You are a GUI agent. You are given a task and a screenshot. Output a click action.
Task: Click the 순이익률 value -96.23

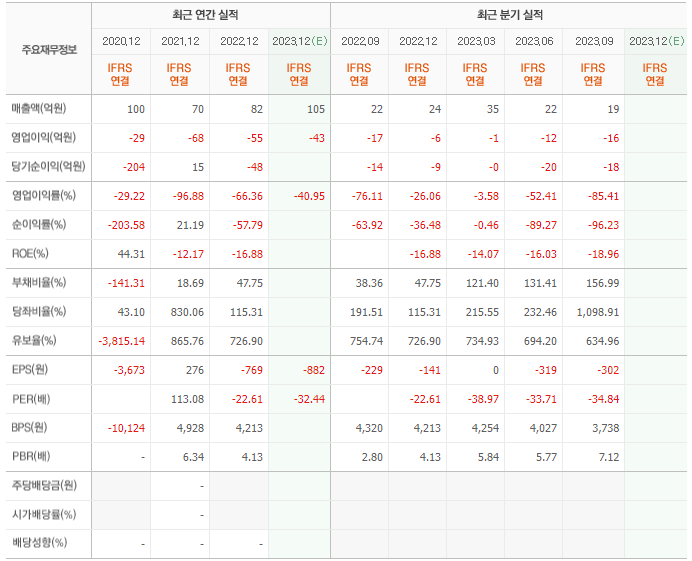click(603, 225)
